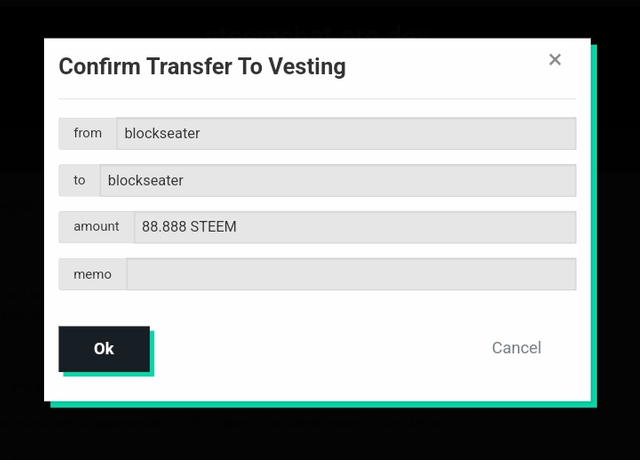The height and width of the screenshot is (460, 640).
Task: Click the Confirm Transfer To Vesting title
Action: (x=202, y=67)
